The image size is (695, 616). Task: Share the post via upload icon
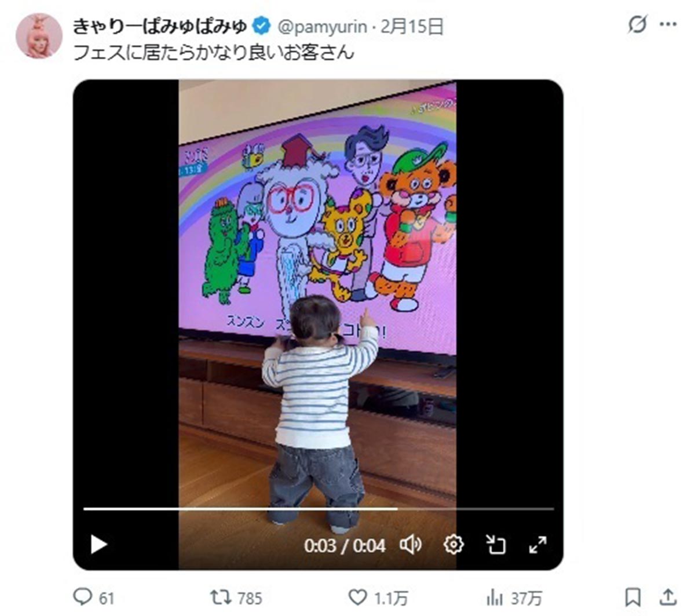(668, 597)
